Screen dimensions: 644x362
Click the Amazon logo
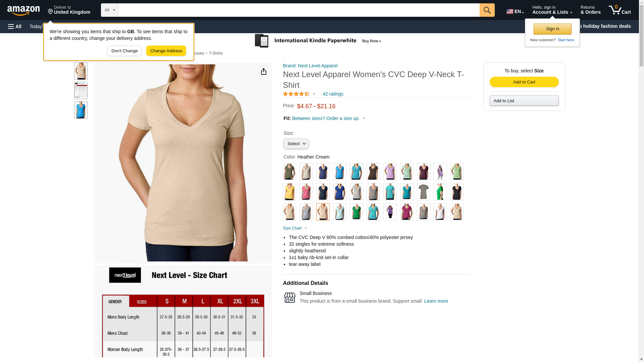click(23, 10)
